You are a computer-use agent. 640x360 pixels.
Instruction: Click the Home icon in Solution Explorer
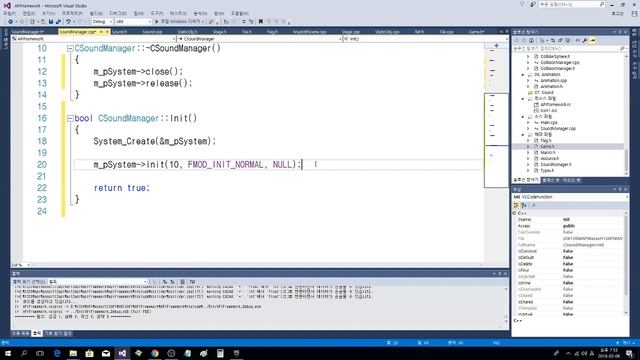[531, 40]
